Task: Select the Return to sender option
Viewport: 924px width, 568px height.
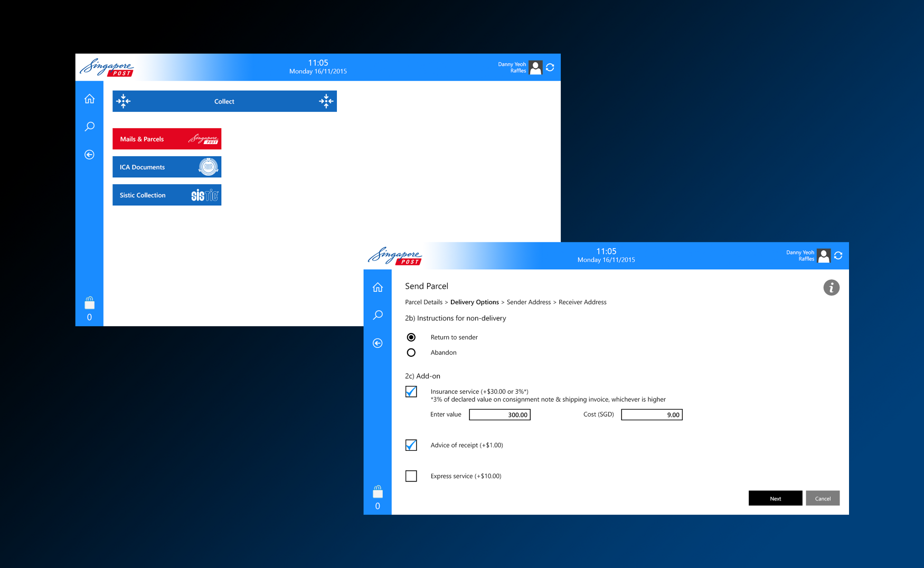Action: [411, 337]
